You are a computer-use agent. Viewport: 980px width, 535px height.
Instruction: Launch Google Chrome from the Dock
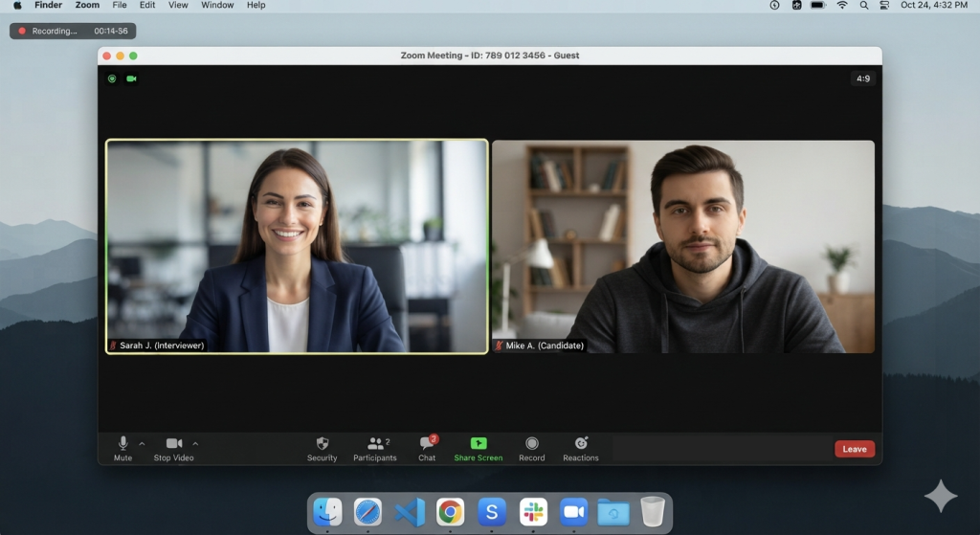[x=450, y=512]
